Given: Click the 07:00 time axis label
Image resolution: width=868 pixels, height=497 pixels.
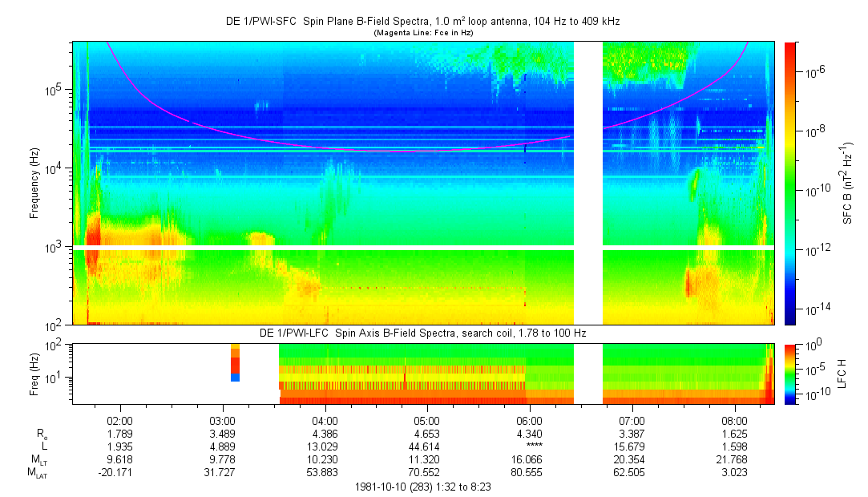Looking at the screenshot, I should click(x=632, y=420).
